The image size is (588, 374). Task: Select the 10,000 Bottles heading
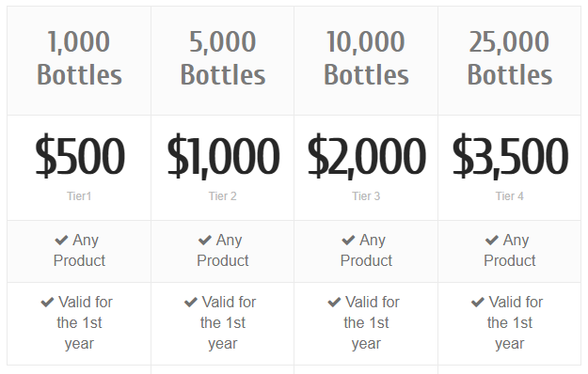[366, 58]
